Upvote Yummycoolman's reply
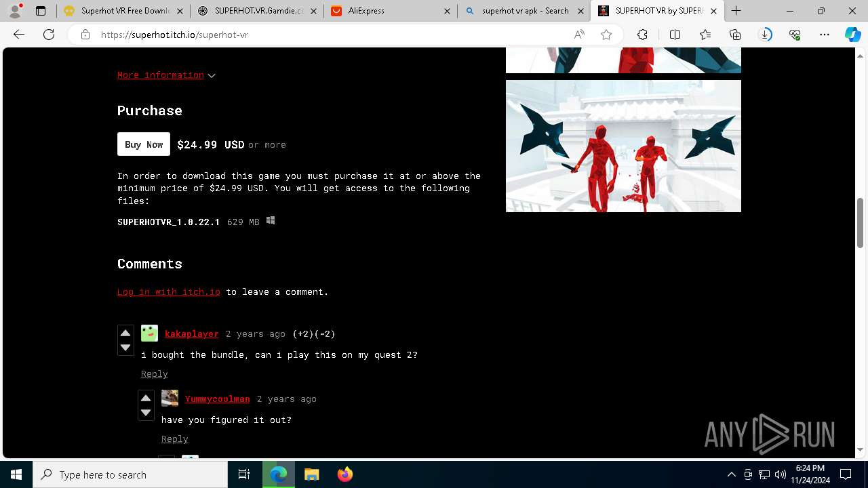The height and width of the screenshot is (488, 868). [x=146, y=398]
